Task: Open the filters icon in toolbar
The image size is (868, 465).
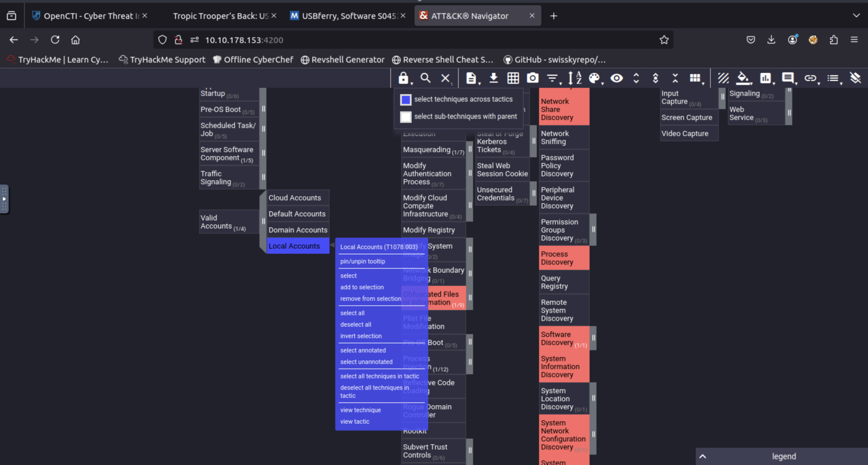Action: coord(553,78)
